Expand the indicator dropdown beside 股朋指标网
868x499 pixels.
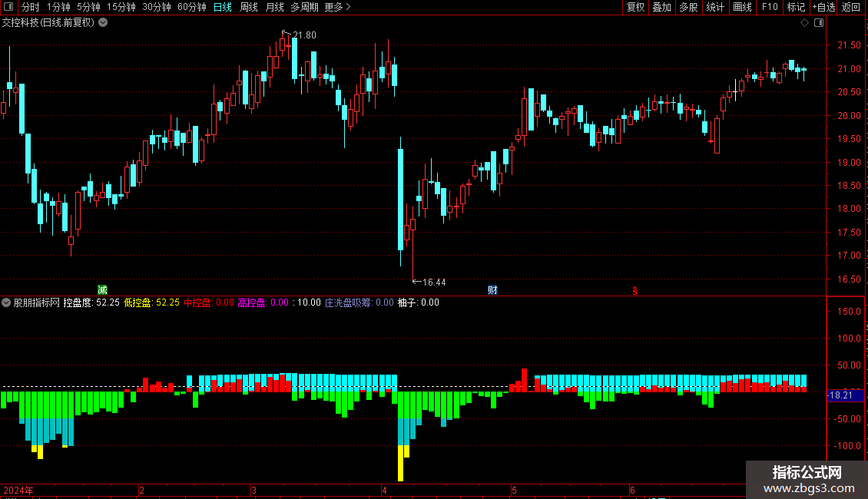click(6, 302)
